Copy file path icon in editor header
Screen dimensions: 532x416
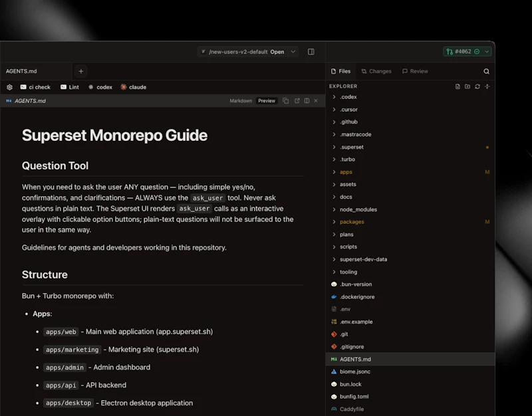[286, 101]
